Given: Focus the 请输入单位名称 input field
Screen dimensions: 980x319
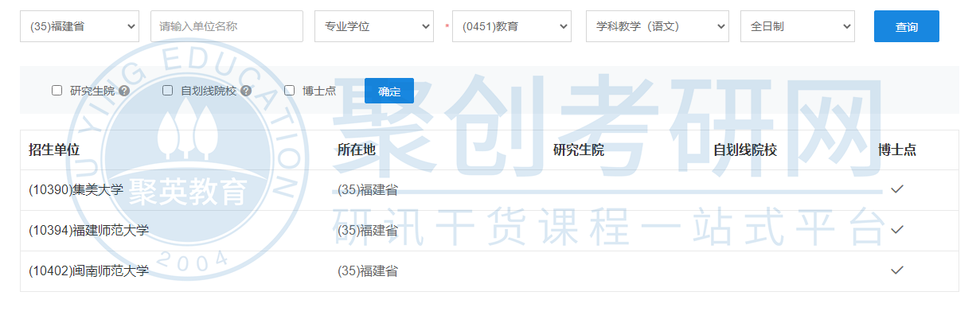Looking at the screenshot, I should pyautogui.click(x=227, y=26).
